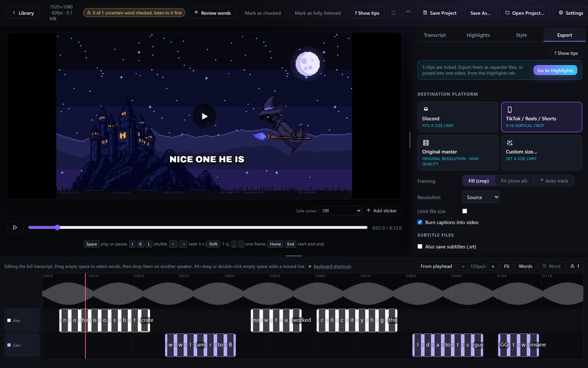The image size is (588, 368).
Task: Select the Discord destination platform
Action: point(458,117)
